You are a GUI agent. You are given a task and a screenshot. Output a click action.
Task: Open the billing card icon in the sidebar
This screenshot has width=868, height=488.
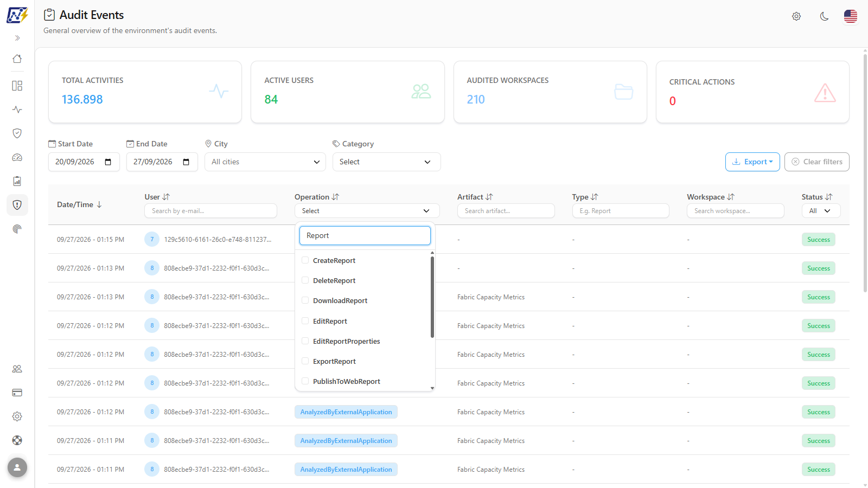[17, 393]
